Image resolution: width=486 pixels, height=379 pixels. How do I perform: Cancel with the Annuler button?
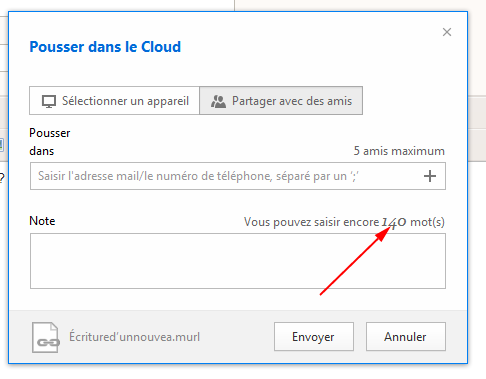click(x=406, y=336)
